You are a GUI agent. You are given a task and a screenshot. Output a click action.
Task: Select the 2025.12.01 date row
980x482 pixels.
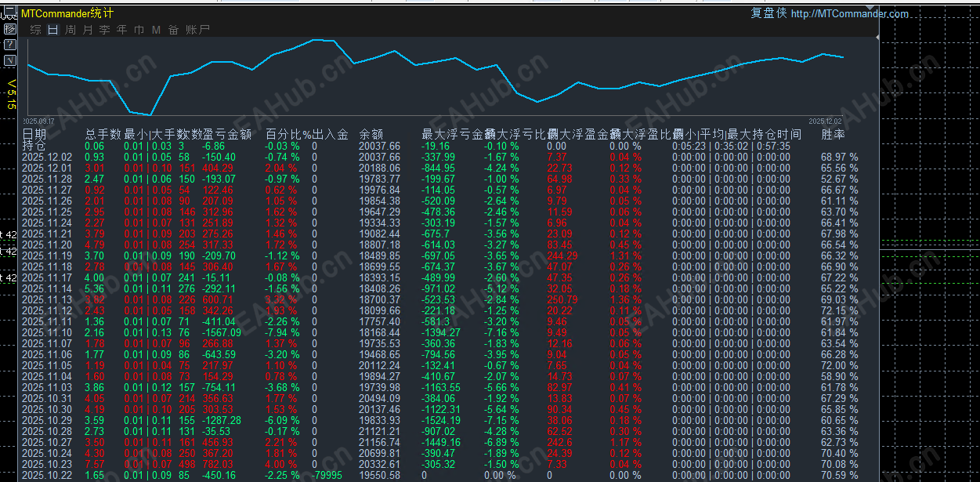pos(46,169)
